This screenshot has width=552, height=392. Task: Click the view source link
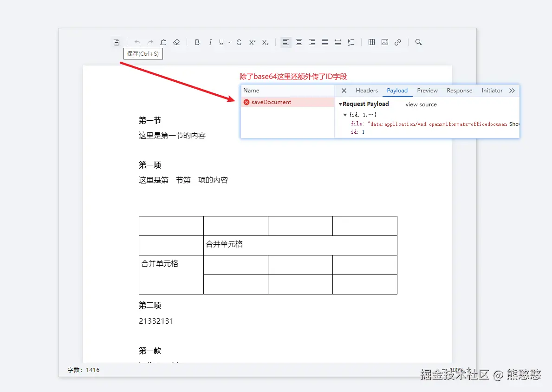pyautogui.click(x=421, y=104)
